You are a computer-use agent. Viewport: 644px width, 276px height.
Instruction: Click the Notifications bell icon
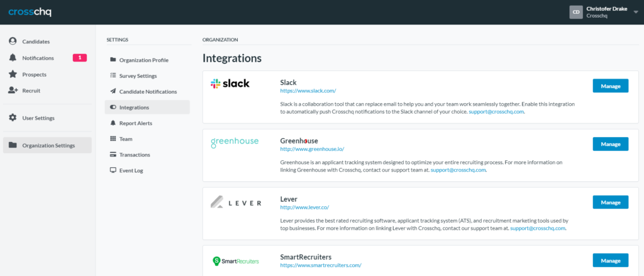pos(13,58)
